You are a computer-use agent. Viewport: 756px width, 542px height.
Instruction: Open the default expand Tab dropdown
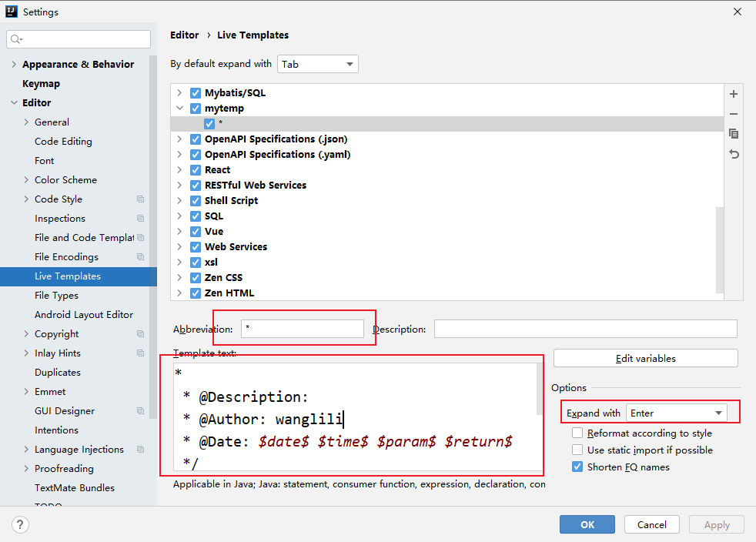coord(317,64)
